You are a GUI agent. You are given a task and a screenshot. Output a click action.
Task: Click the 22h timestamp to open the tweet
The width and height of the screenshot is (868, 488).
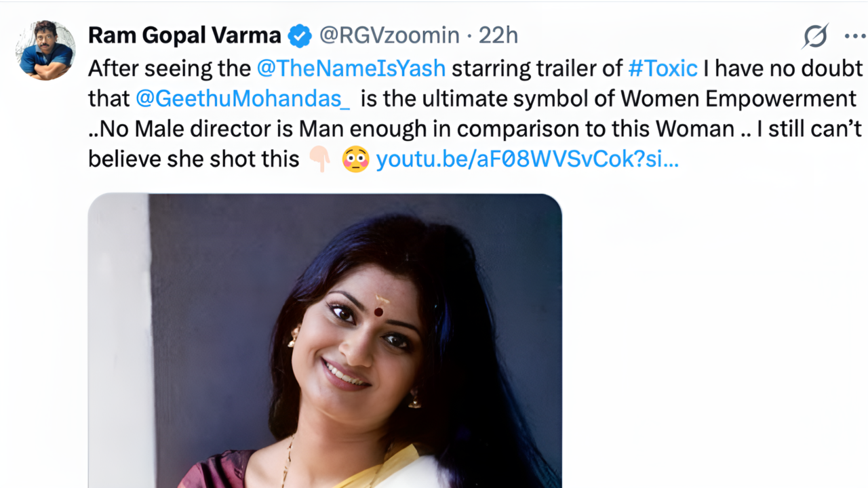coord(500,35)
